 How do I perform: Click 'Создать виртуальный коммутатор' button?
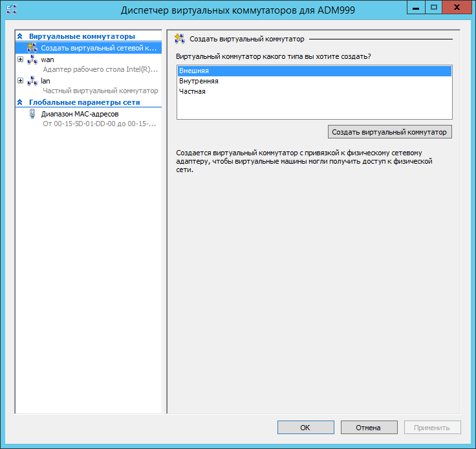click(x=390, y=132)
